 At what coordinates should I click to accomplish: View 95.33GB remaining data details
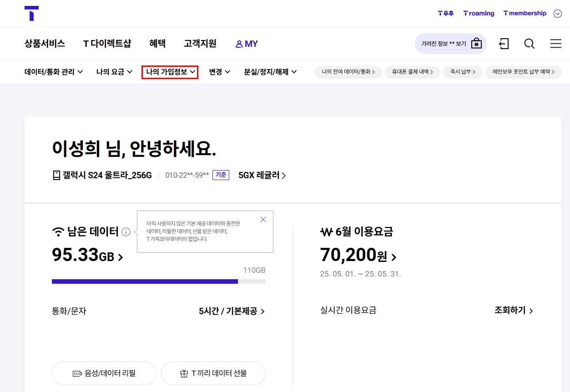pyautogui.click(x=87, y=255)
